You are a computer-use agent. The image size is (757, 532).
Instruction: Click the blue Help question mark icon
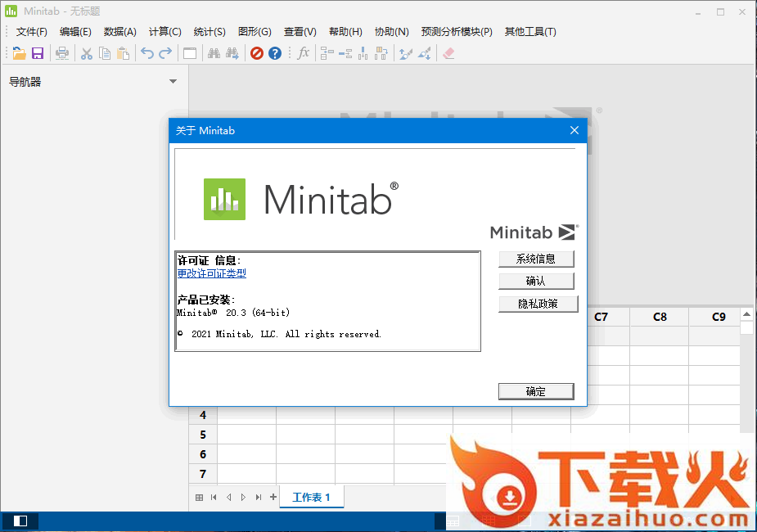tap(275, 53)
